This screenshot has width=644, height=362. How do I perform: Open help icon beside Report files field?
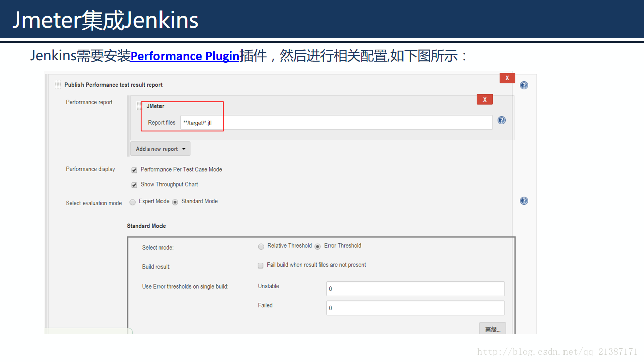click(501, 120)
